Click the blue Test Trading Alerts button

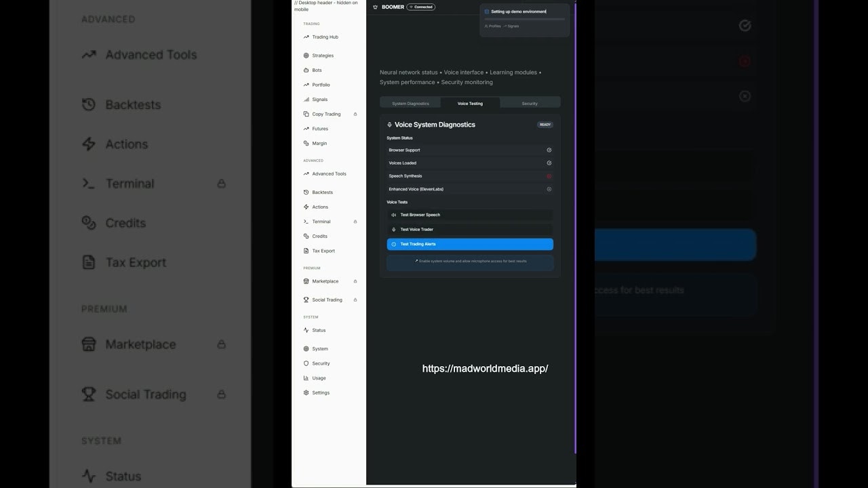[x=470, y=244]
